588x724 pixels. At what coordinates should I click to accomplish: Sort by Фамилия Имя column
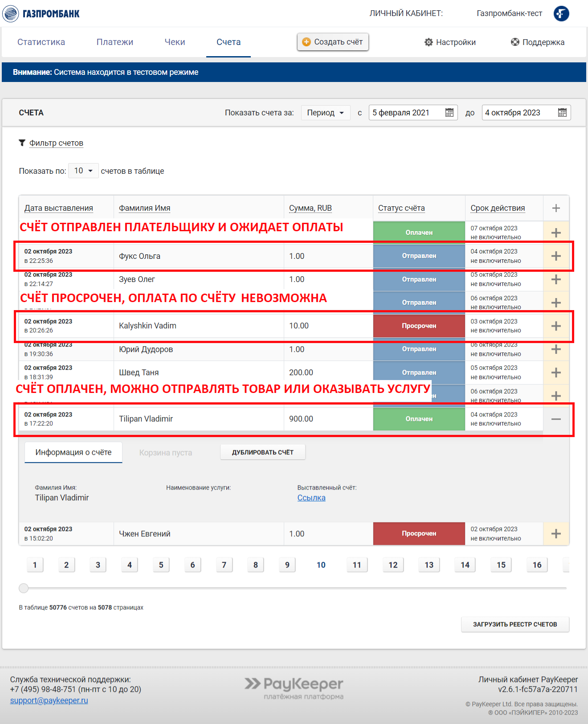point(144,208)
